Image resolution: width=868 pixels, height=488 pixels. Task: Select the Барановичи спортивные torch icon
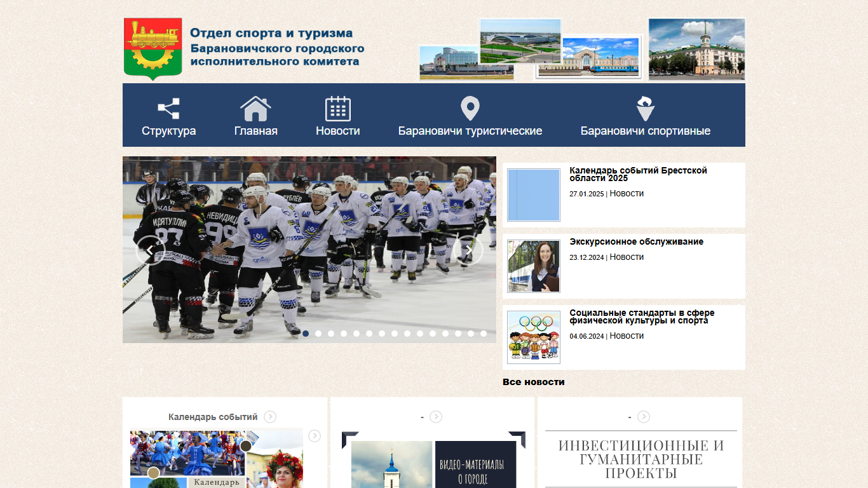[645, 109]
